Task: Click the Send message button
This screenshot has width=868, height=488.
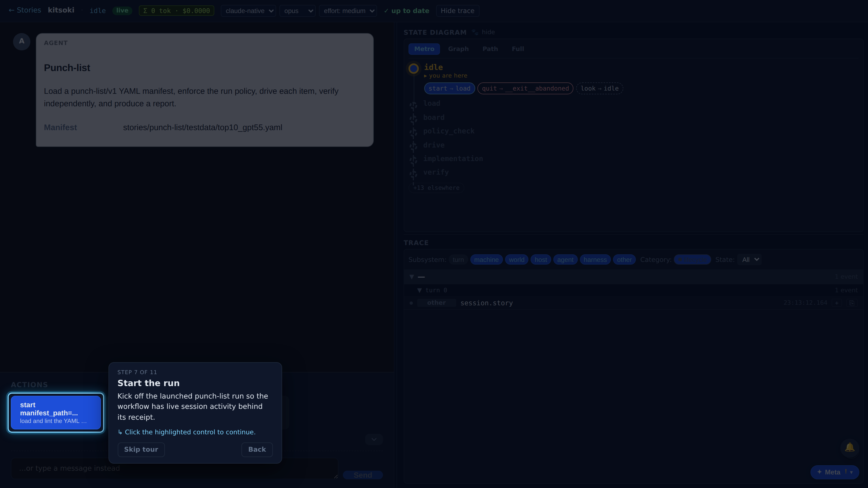Action: 363,475
